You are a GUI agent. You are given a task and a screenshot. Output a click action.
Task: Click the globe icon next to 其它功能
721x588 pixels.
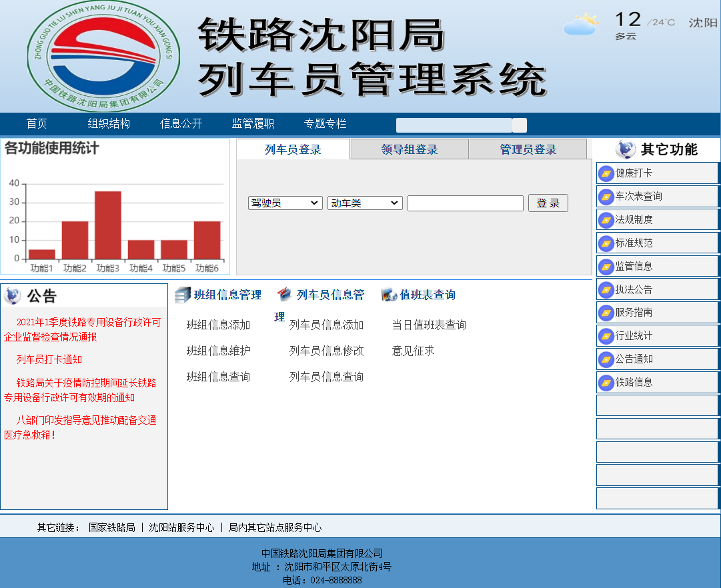[626, 149]
